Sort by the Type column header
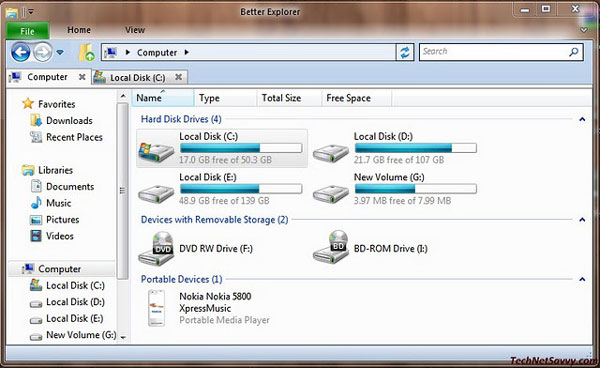This screenshot has height=368, width=600. (x=225, y=98)
